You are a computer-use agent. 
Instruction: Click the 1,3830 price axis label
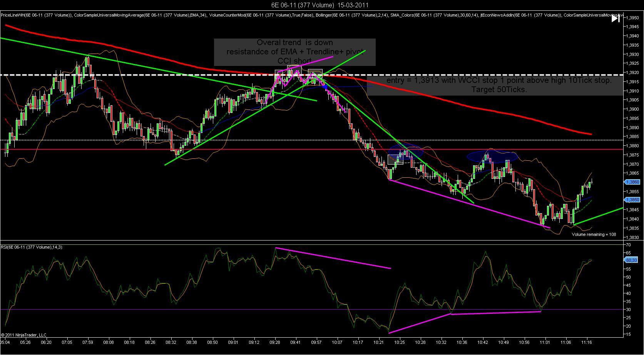[x=632, y=237]
